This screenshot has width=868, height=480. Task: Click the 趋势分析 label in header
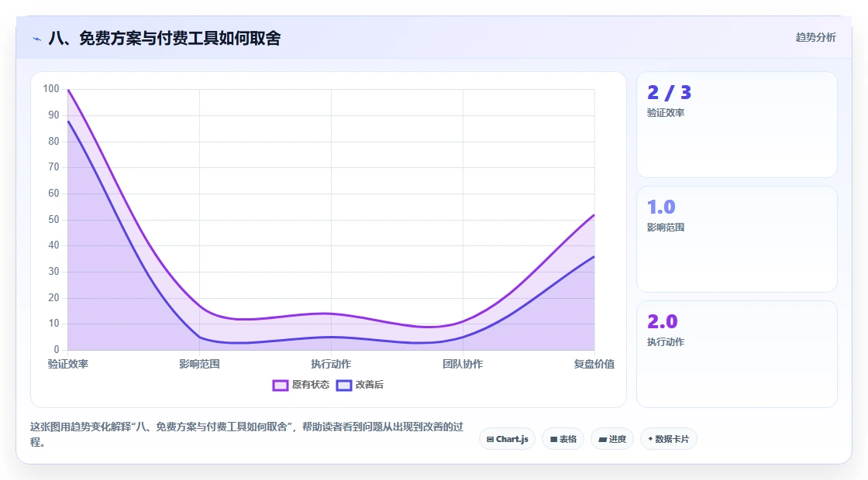coord(815,37)
